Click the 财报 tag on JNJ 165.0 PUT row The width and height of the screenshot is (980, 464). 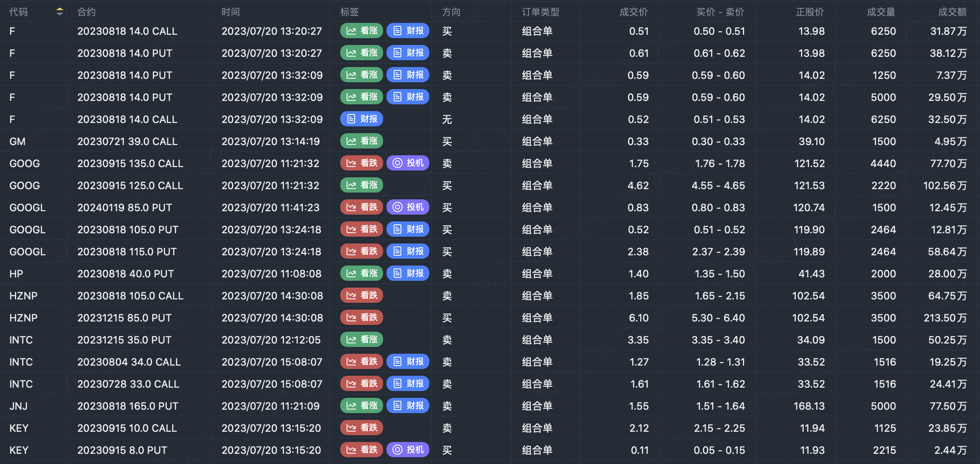(x=408, y=406)
